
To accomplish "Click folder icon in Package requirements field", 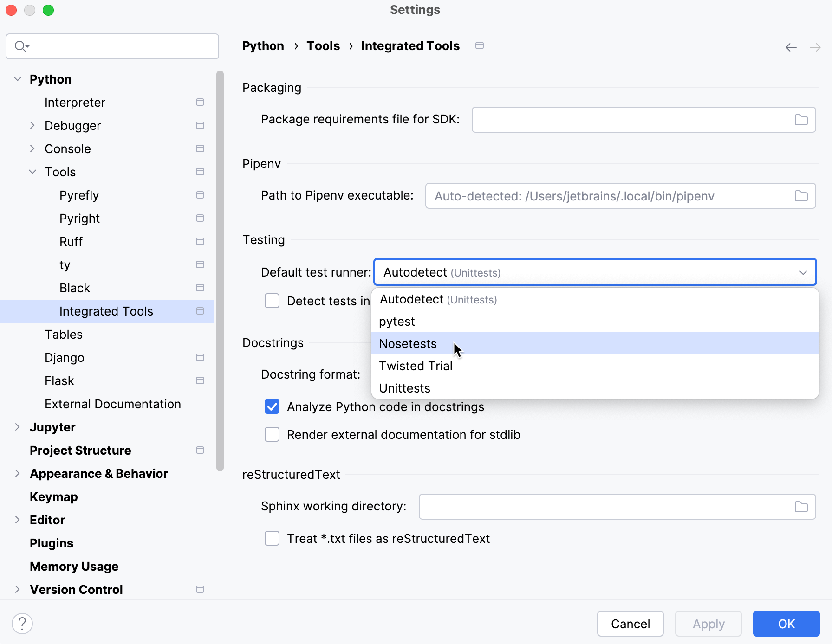I will [801, 120].
